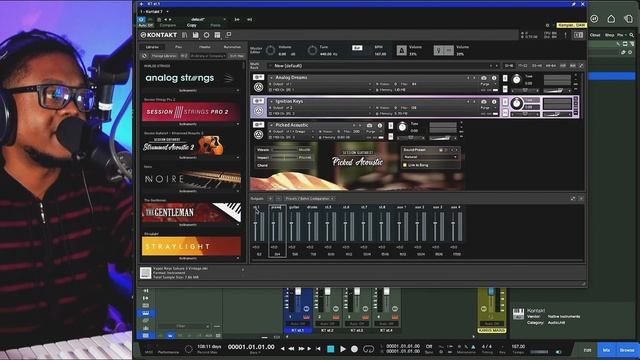Screen dimensions: 640x360
Task: Switch to the Automation tab
Action: point(232,47)
